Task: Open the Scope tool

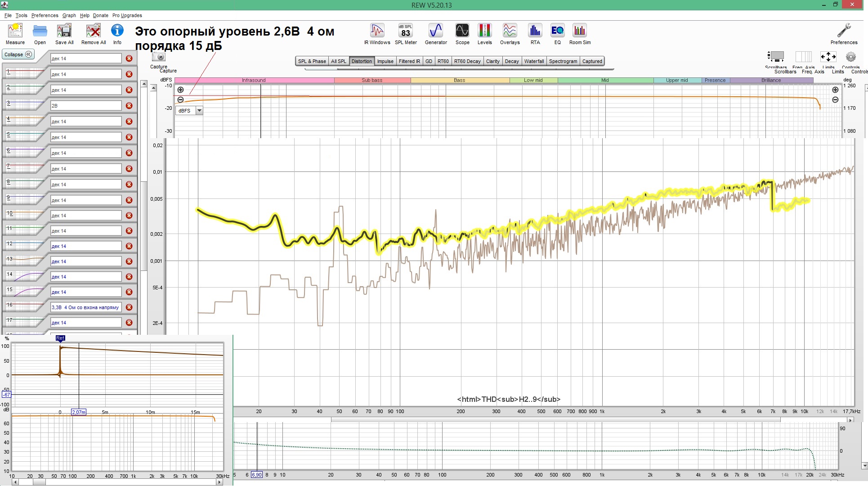Action: point(462,31)
